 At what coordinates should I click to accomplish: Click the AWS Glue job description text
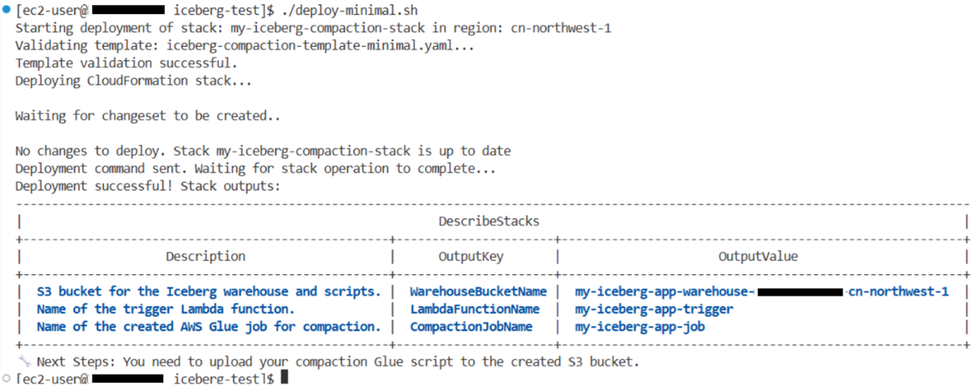(209, 327)
